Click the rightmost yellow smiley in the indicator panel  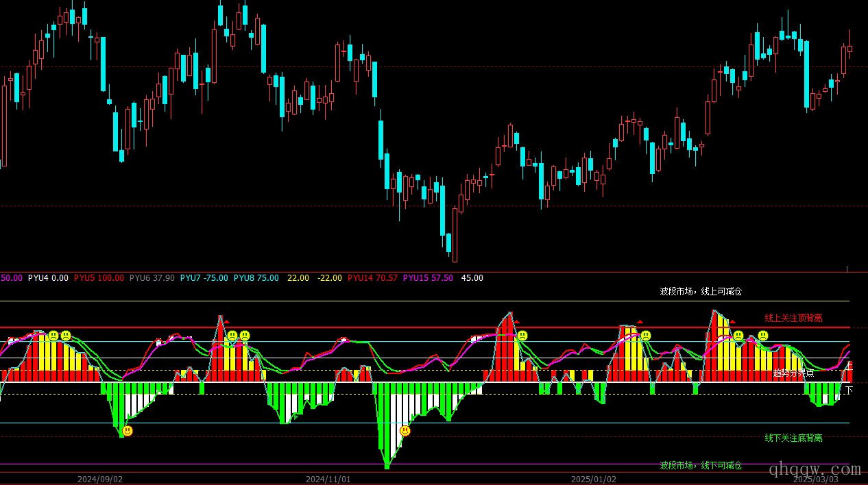tap(762, 336)
